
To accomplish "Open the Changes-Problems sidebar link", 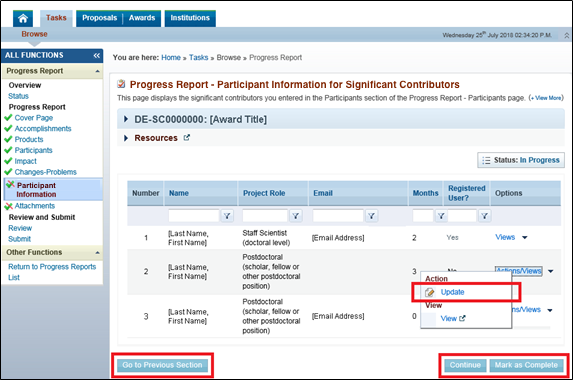I will [x=46, y=172].
